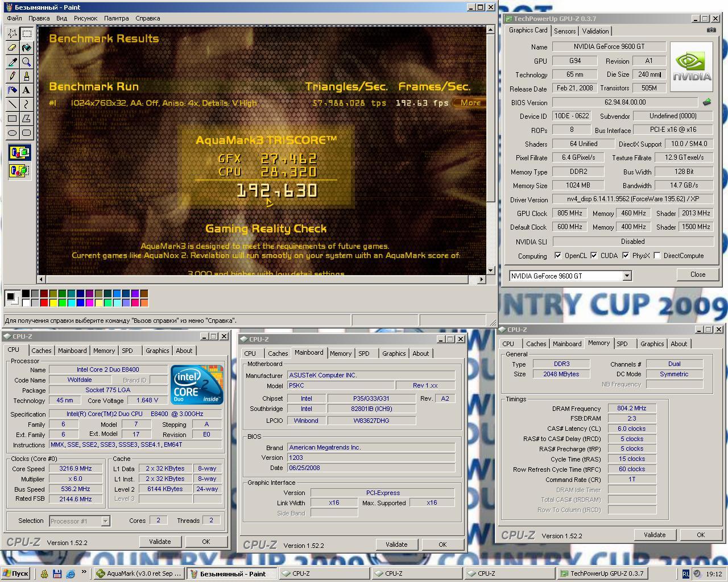Pick the yellow color swatch
Image resolution: width=728 pixels, height=582 pixels.
[x=53, y=303]
